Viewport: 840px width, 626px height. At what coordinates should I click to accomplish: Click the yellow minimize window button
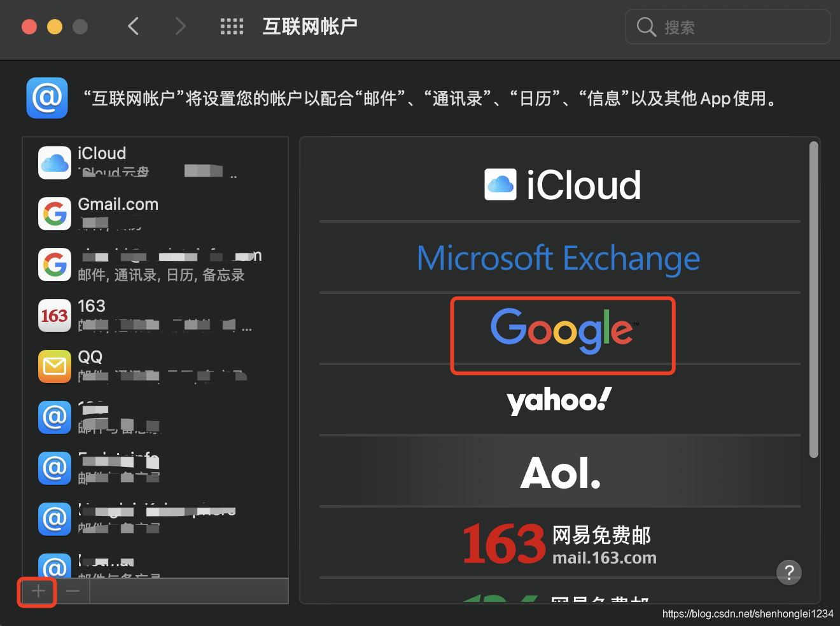[x=55, y=27]
